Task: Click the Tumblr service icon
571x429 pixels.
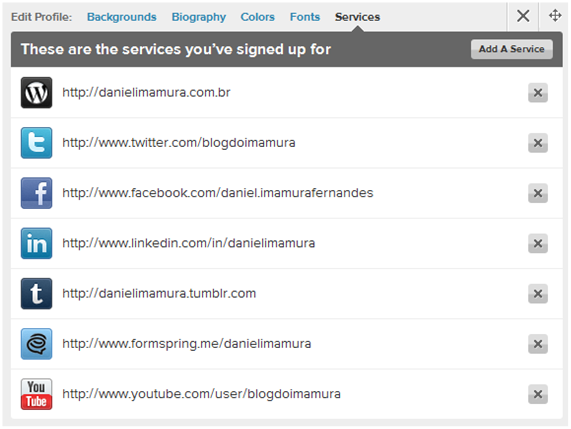Action: coord(36,294)
